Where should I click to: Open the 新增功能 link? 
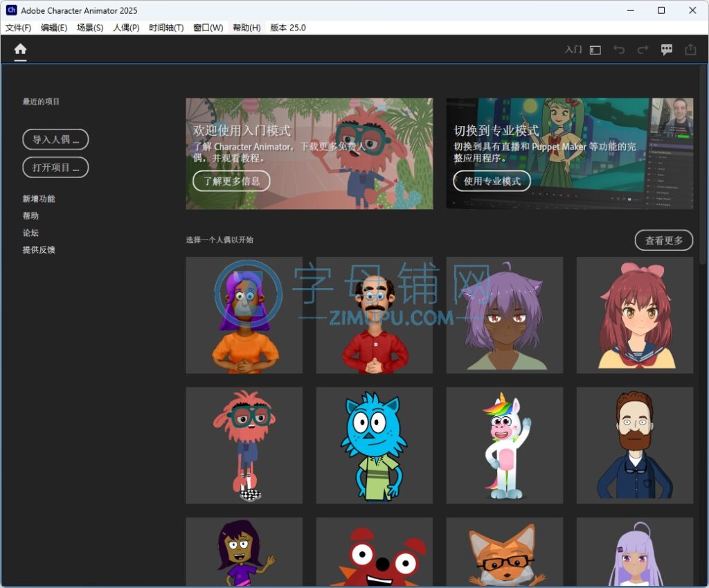[39, 199]
